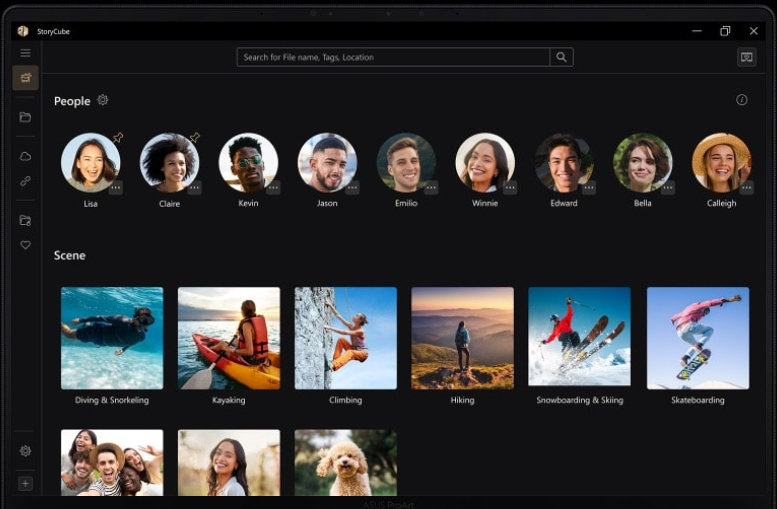Open the cloud storage icon in the sidebar

tap(25, 157)
